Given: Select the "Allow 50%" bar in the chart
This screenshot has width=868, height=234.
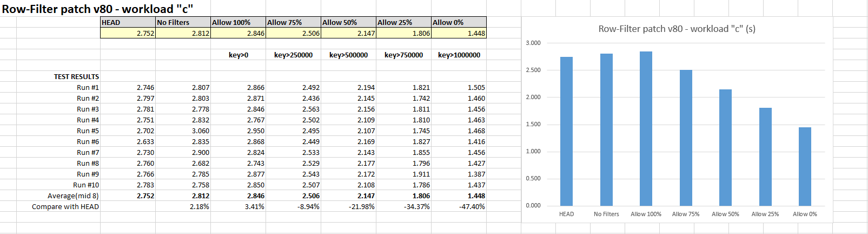Looking at the screenshot, I should click(725, 147).
